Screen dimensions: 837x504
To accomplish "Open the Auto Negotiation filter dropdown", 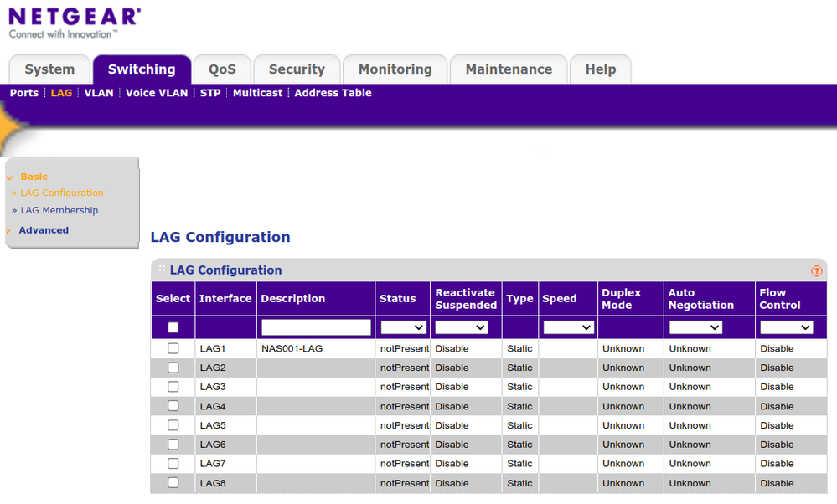I will (695, 327).
